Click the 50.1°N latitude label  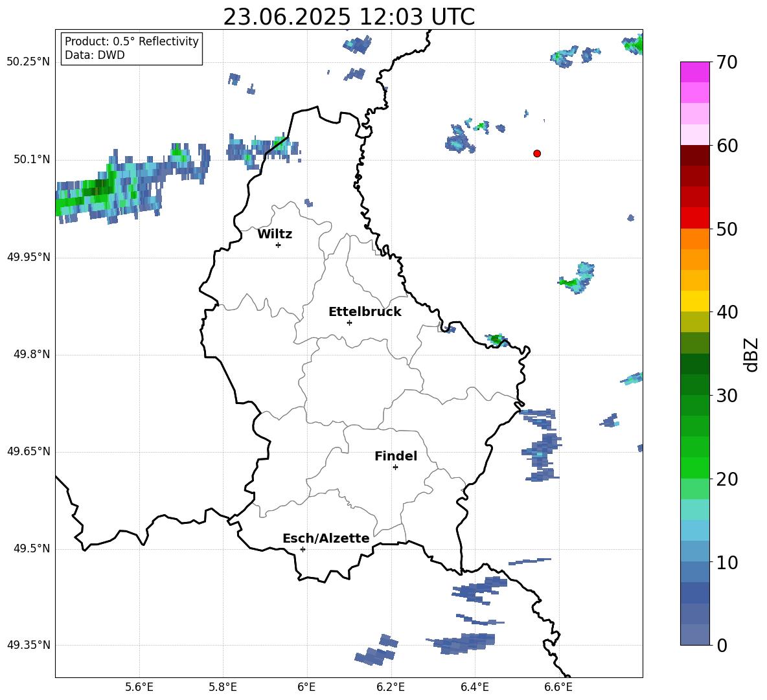(32, 160)
